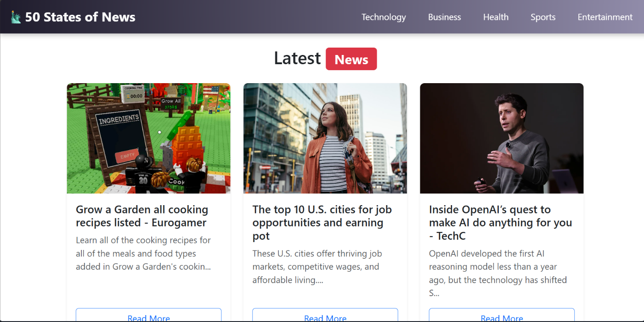Click the red News badge

pyautogui.click(x=351, y=59)
